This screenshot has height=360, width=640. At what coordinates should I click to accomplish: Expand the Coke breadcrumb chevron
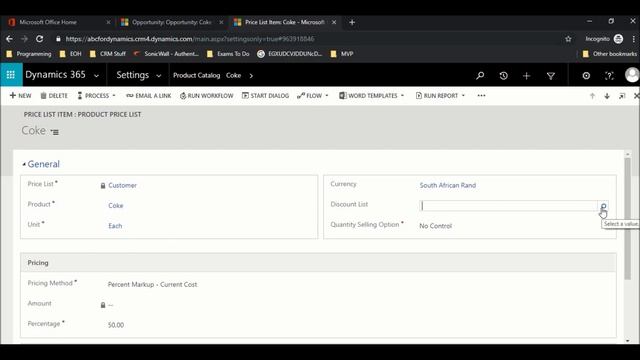point(251,76)
